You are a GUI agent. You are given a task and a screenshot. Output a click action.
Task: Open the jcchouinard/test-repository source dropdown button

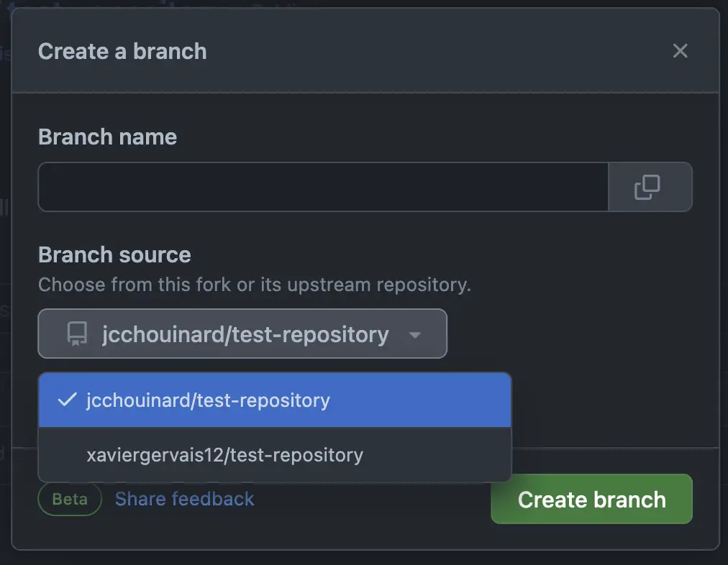point(242,334)
